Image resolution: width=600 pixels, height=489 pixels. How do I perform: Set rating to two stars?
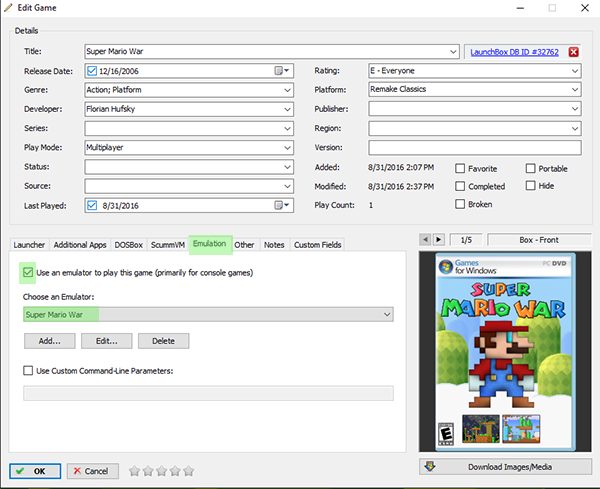(148, 471)
